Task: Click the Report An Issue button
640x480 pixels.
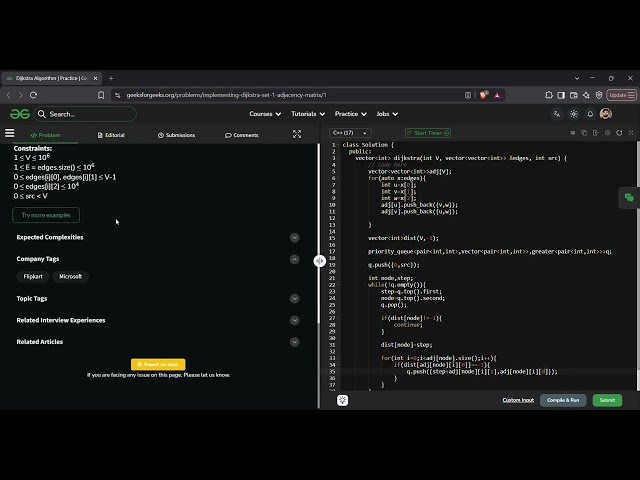Action: pyautogui.click(x=158, y=364)
